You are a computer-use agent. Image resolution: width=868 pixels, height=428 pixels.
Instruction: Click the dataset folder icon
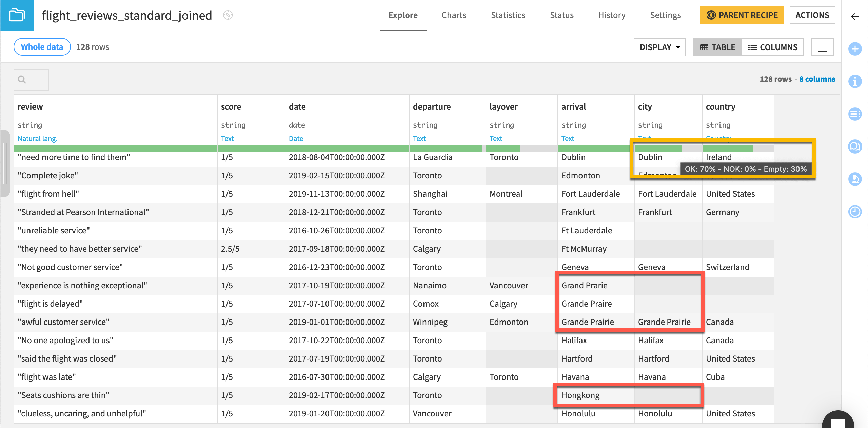click(17, 15)
